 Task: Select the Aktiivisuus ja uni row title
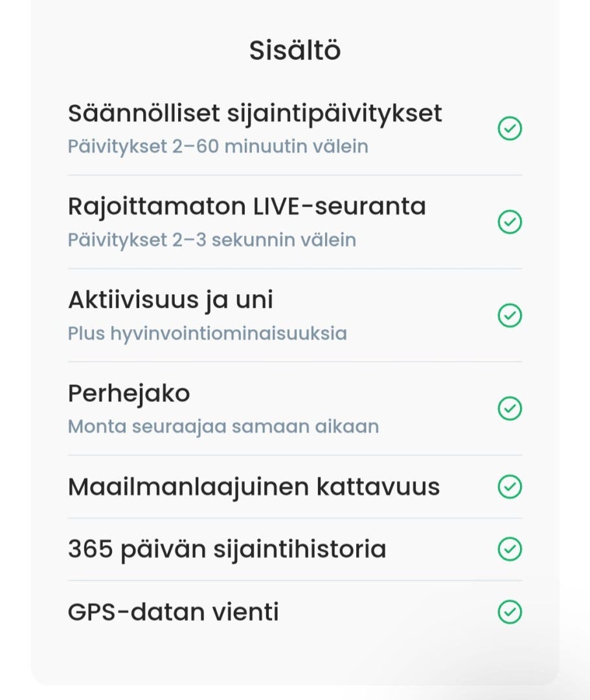[170, 300]
